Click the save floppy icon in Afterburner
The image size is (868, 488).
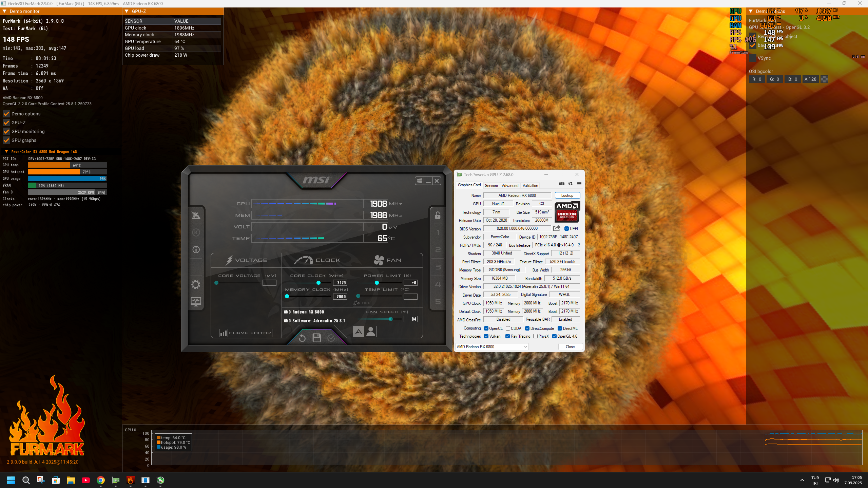[317, 338]
